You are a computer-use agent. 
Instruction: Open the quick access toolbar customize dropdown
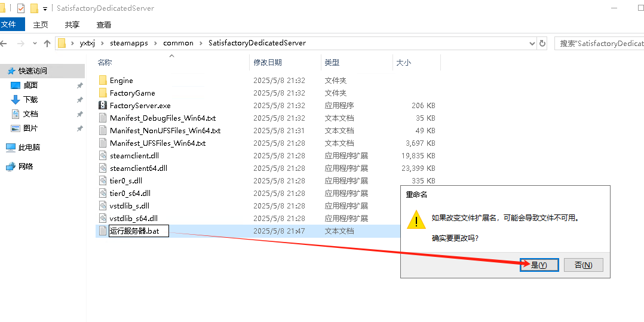click(x=45, y=8)
